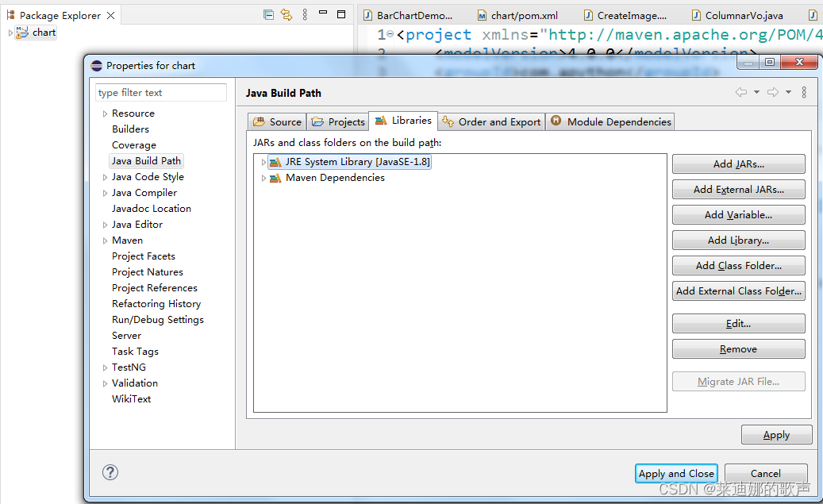Click Add Library button
Viewport: 823px width, 504px height.
pos(739,240)
